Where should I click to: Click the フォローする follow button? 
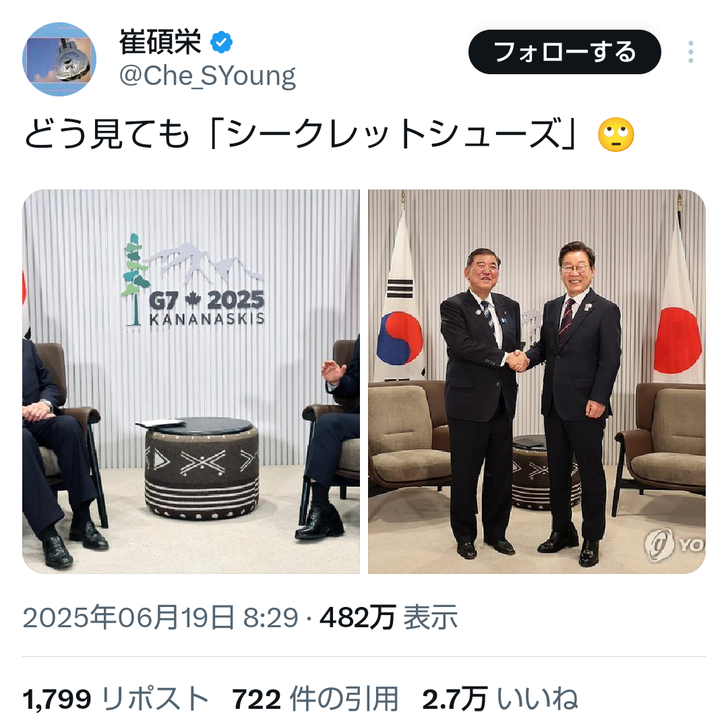pyautogui.click(x=564, y=51)
